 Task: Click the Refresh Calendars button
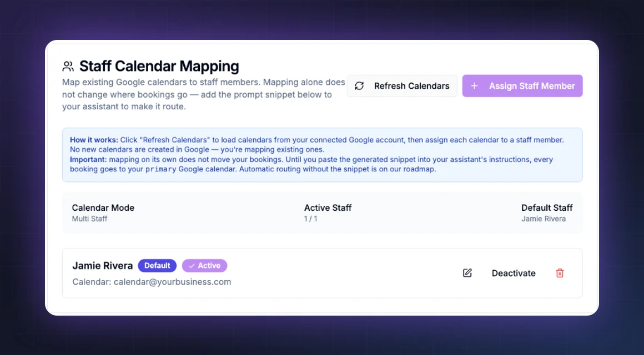tap(402, 86)
